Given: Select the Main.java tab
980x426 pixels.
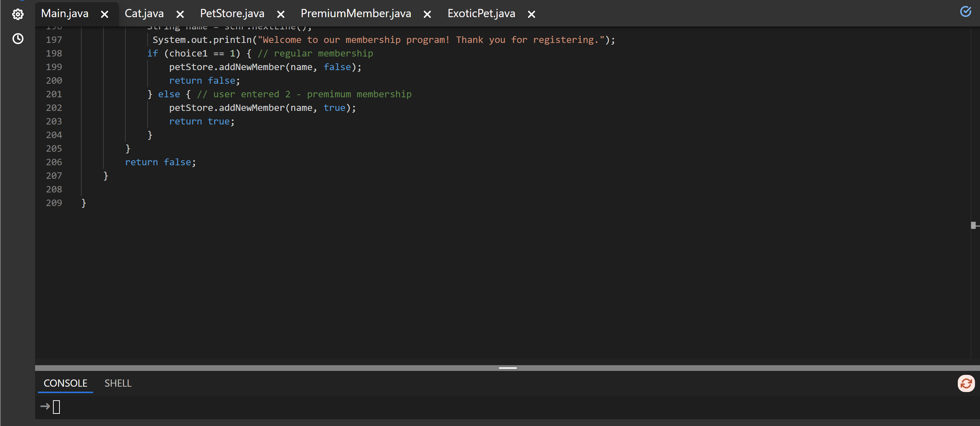Looking at the screenshot, I should (x=65, y=14).
